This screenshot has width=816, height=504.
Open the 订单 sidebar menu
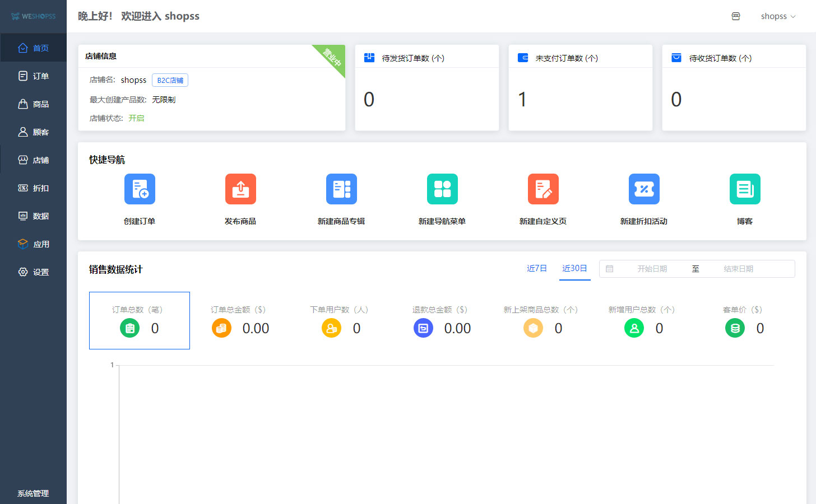coord(34,76)
